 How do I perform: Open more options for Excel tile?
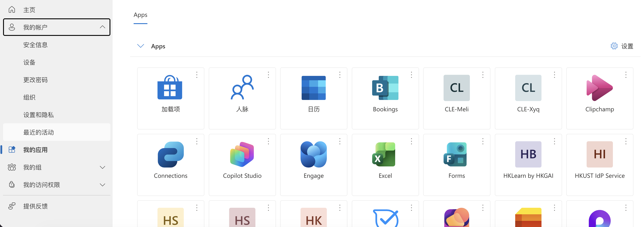[411, 141]
